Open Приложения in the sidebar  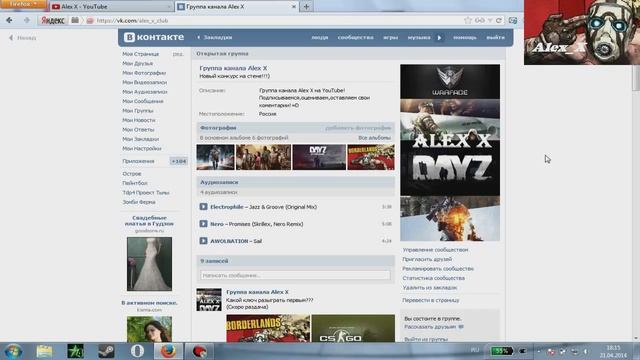(138, 161)
